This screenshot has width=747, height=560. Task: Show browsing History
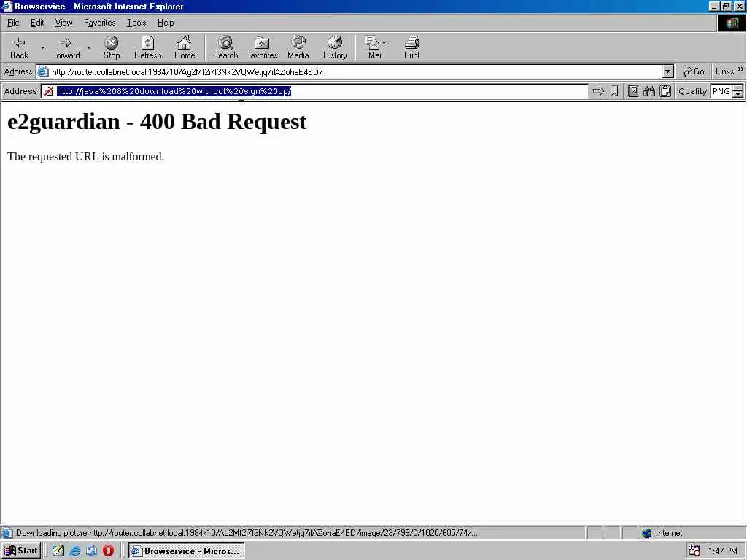coord(335,47)
